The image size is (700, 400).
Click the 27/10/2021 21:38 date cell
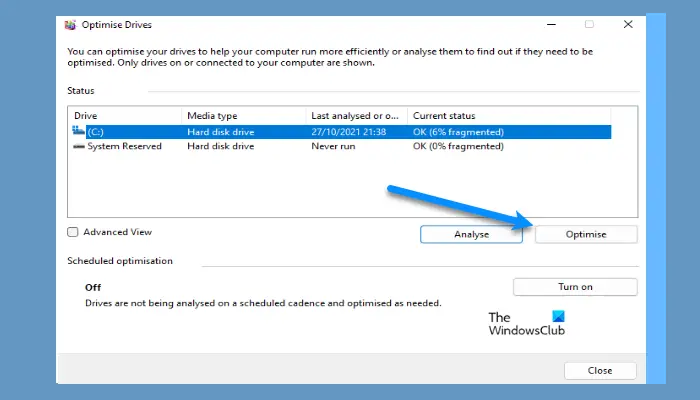(349, 132)
